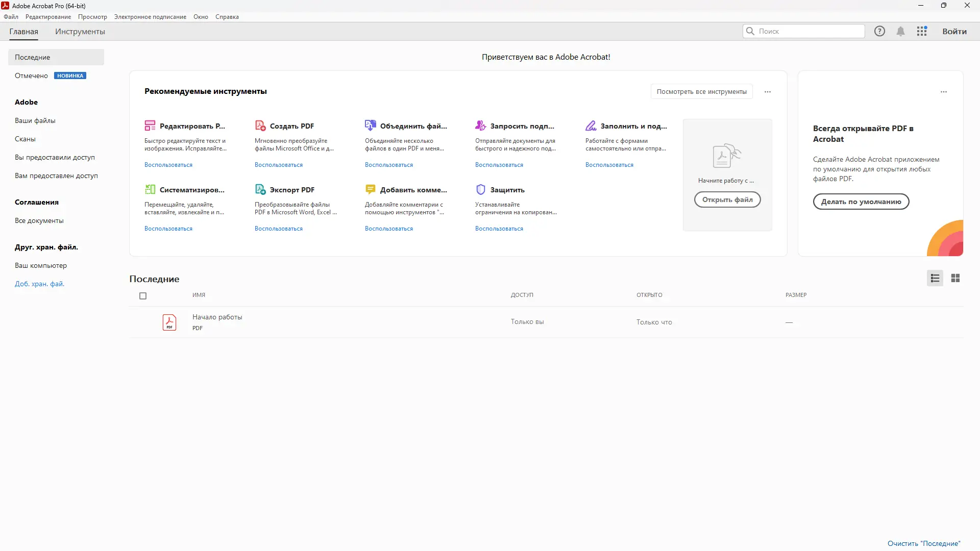Click the Create PDF tool icon

pyautogui.click(x=260, y=126)
